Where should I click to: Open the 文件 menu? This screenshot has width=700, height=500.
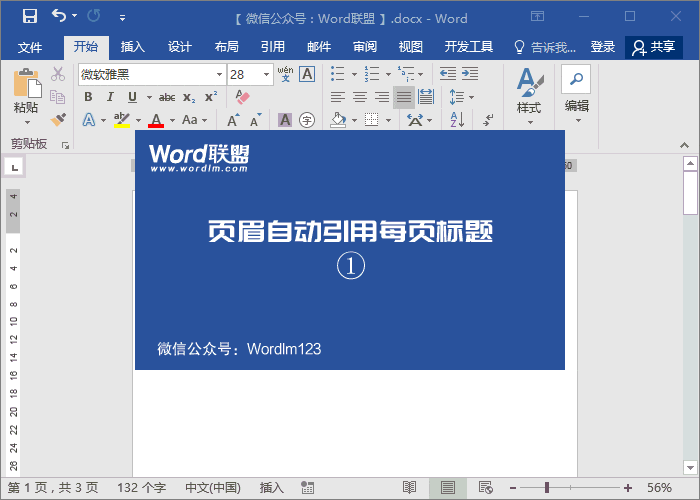30,47
